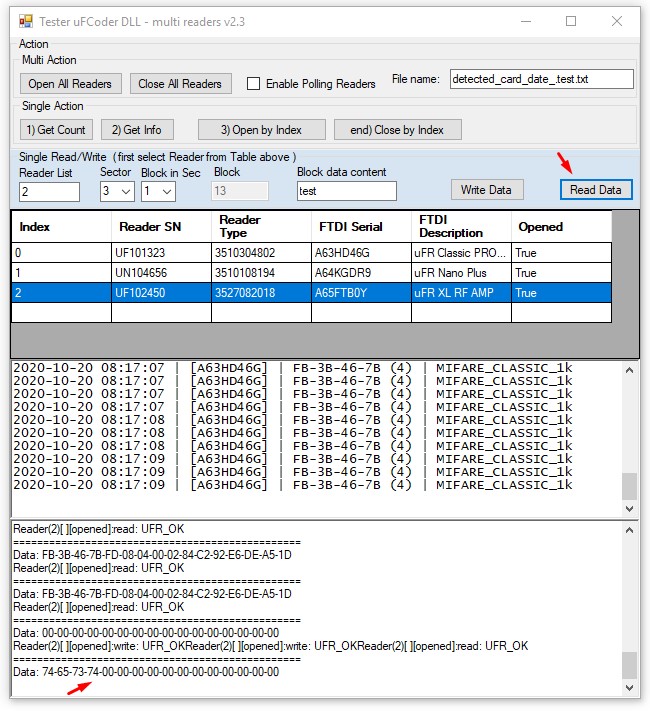Click end) Close by Index
This screenshot has width=650, height=711.
[397, 130]
